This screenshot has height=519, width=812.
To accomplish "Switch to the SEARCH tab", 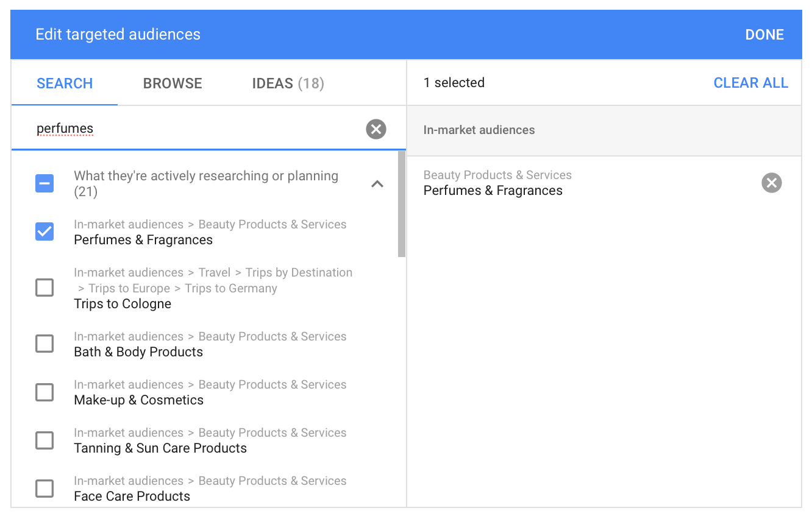I will point(65,83).
